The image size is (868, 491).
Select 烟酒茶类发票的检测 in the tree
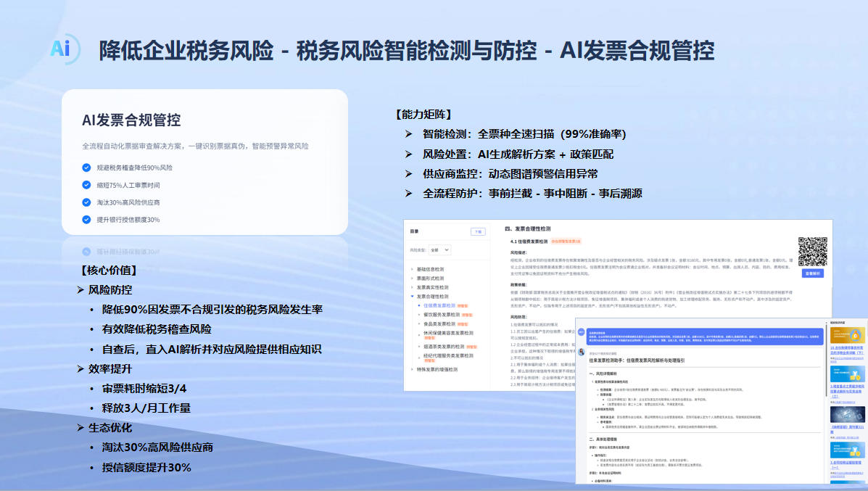[444, 347]
